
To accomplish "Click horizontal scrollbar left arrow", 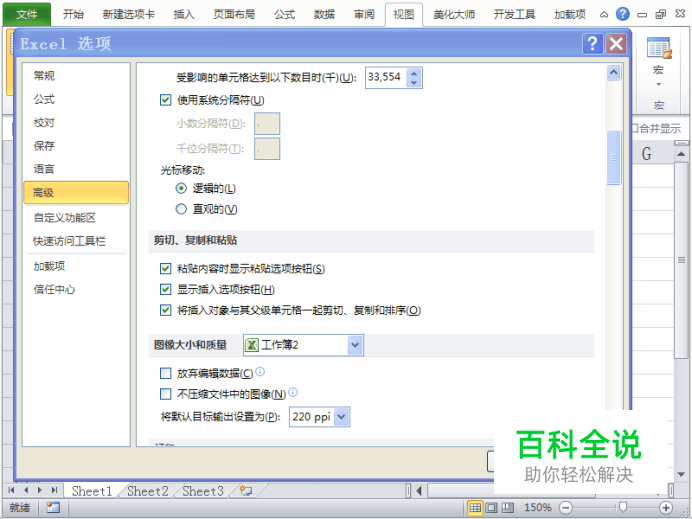I will coord(419,490).
